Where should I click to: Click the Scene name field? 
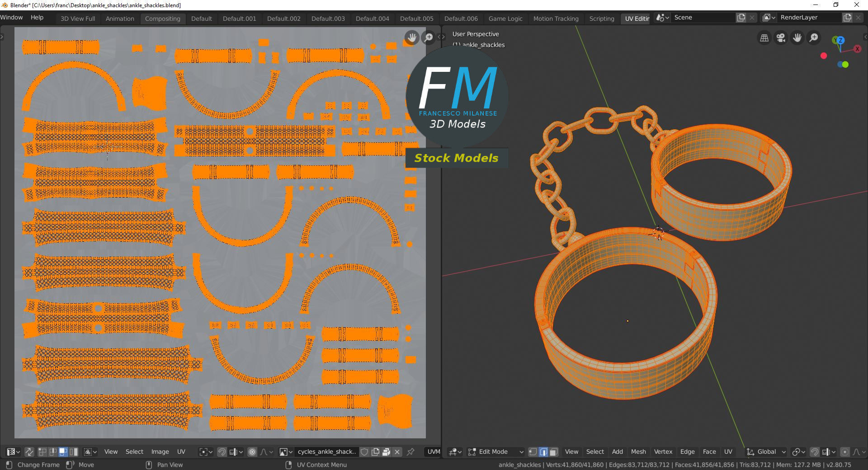(703, 18)
